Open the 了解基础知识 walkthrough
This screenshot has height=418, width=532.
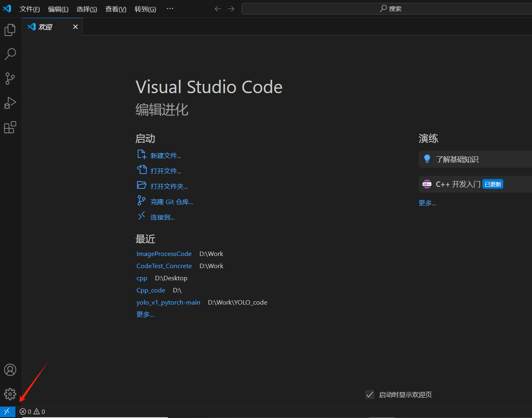(475, 159)
